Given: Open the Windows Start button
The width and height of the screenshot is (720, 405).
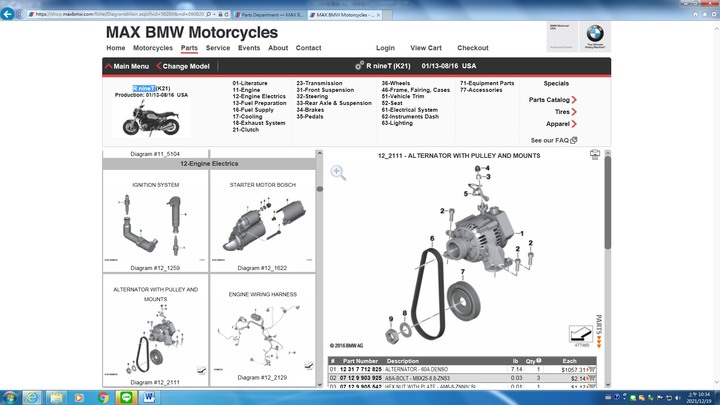Looking at the screenshot, I should (x=9, y=397).
